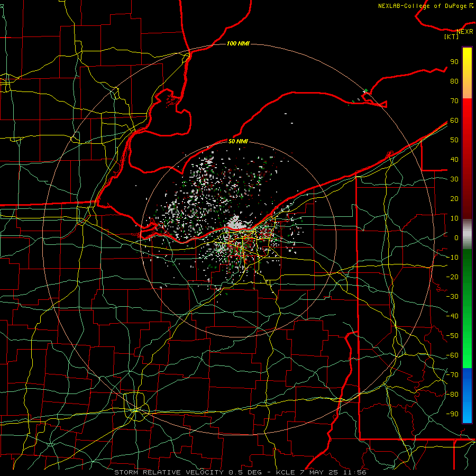Click the -90 value on the velocity scale
Screen dimensions: 476x476
[452, 414]
